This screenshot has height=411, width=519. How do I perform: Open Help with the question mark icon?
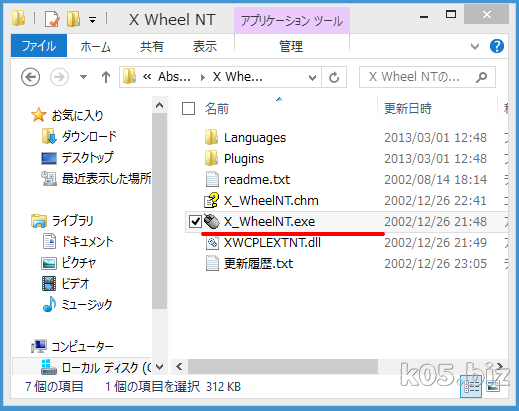point(497,46)
